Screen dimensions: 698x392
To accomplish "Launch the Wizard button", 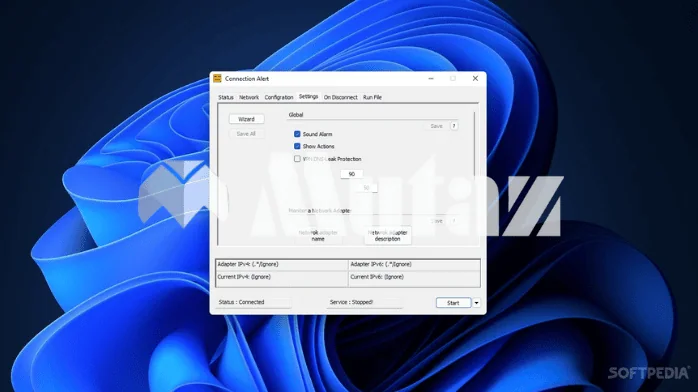I will pos(246,119).
